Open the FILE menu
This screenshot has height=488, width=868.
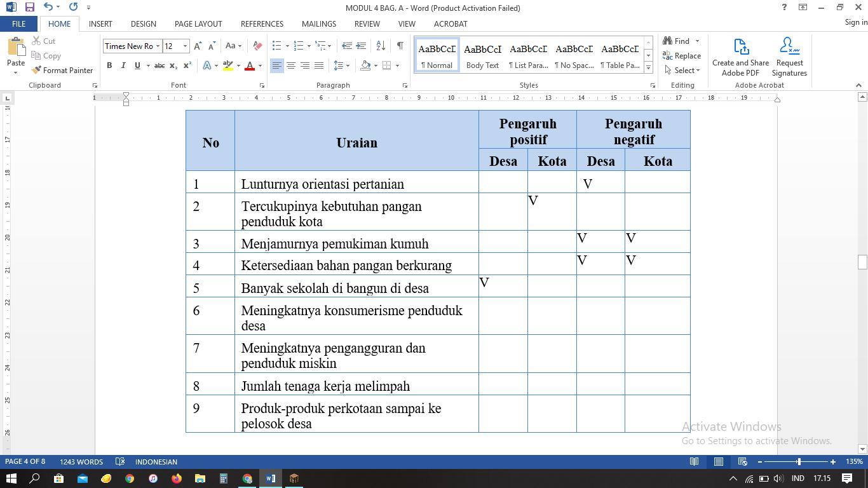point(18,24)
